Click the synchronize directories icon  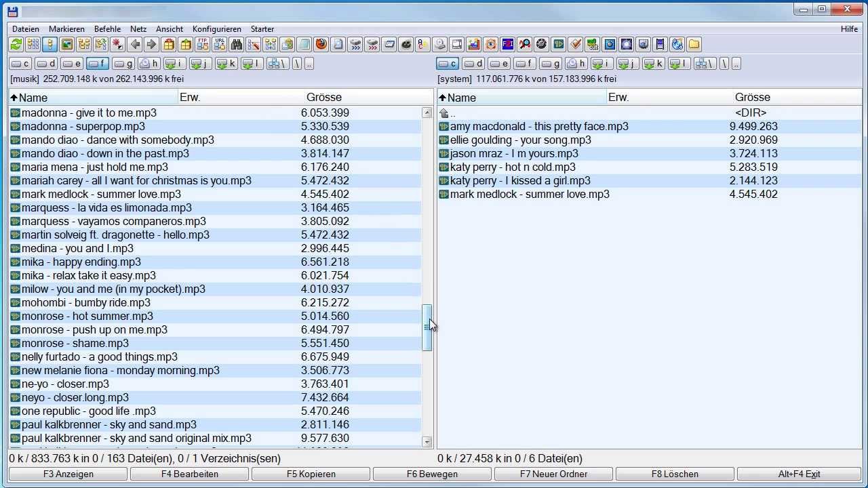271,44
